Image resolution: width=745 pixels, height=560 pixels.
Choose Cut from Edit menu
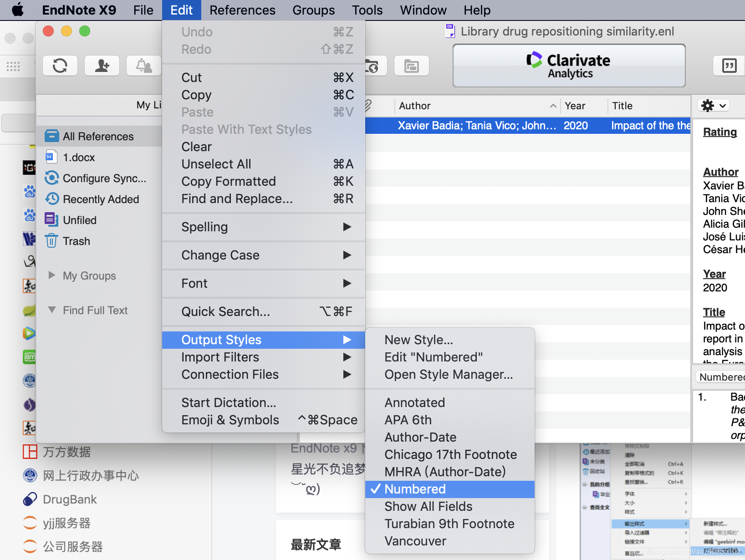tap(264, 77)
